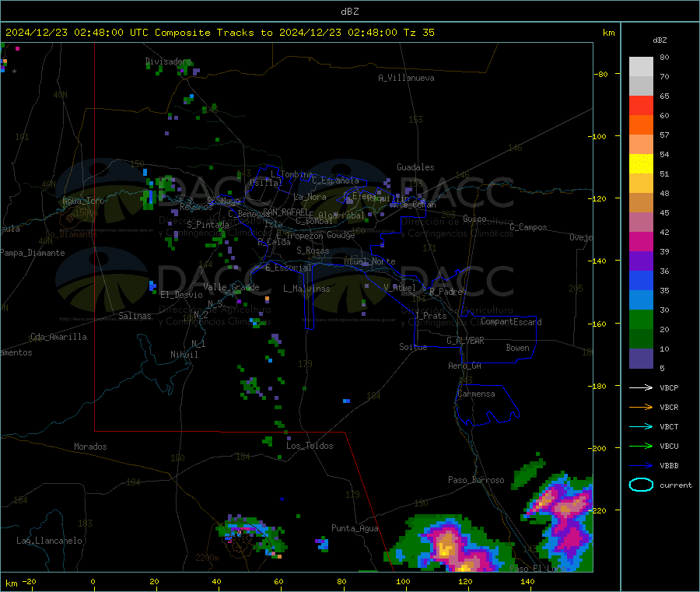Click the white VBCP arrow in legend
This screenshot has height=592, width=700.
coord(641,387)
